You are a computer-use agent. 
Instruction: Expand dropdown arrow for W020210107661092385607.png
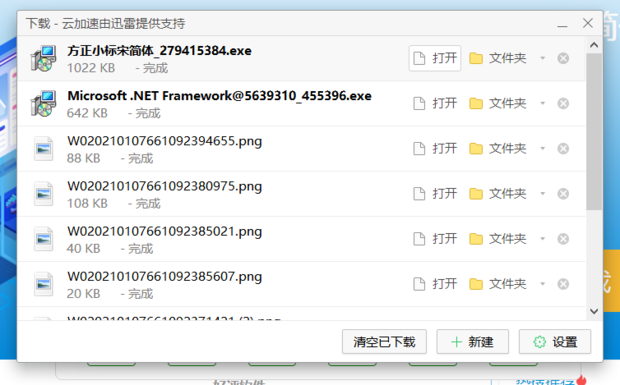click(542, 283)
